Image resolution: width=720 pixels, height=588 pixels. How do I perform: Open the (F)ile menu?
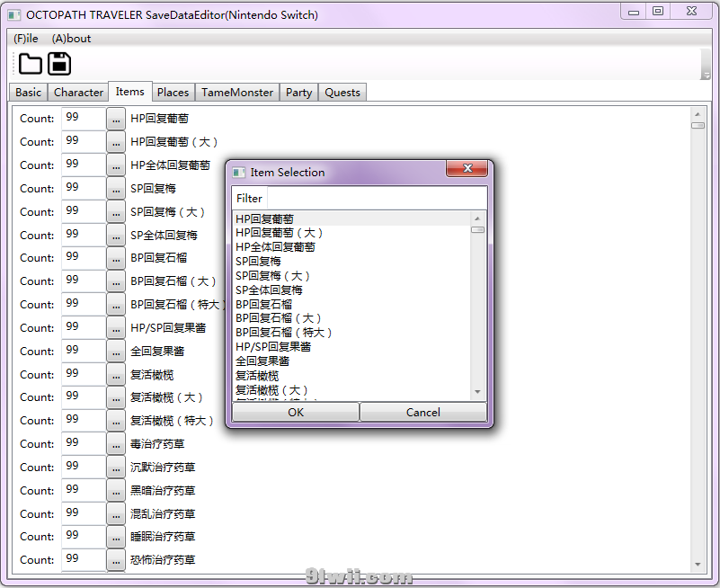(26, 39)
